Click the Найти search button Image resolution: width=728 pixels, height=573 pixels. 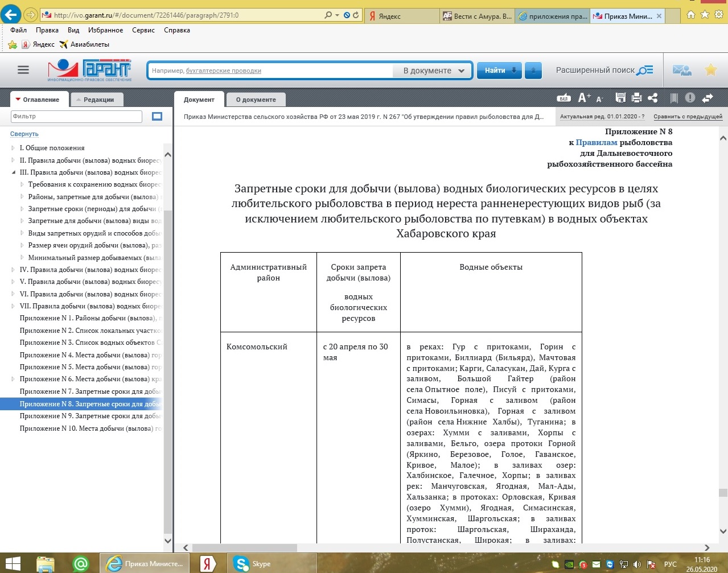[499, 71]
